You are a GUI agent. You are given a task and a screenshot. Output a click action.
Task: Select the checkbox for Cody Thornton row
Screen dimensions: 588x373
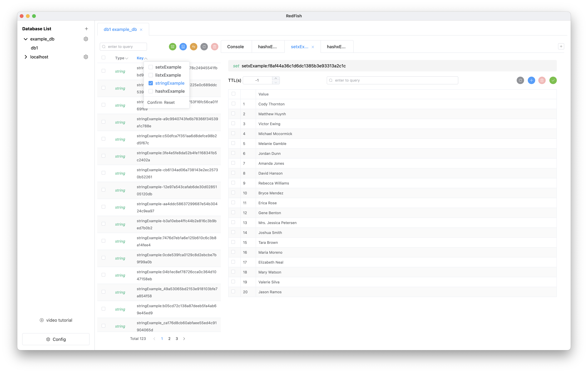(233, 104)
